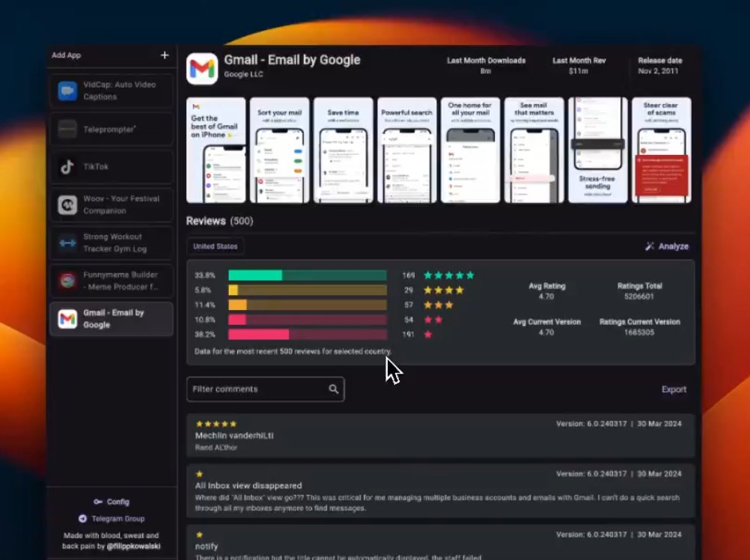Click the two-star rating row stars
The height and width of the screenshot is (560, 750).
(x=433, y=320)
